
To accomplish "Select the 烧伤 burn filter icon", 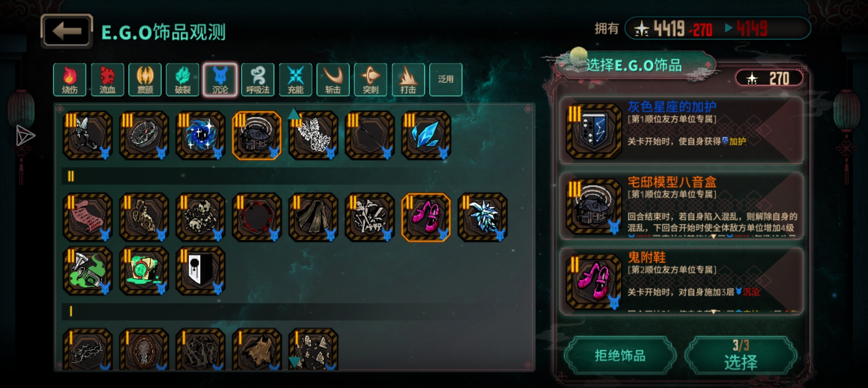I will pos(69,80).
